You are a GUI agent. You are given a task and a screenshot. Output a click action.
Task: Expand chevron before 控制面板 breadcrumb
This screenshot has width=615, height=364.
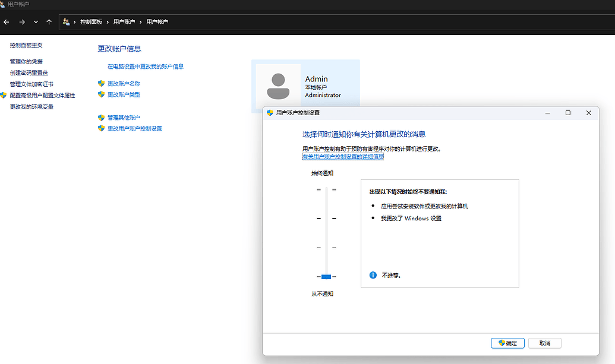[x=74, y=22]
